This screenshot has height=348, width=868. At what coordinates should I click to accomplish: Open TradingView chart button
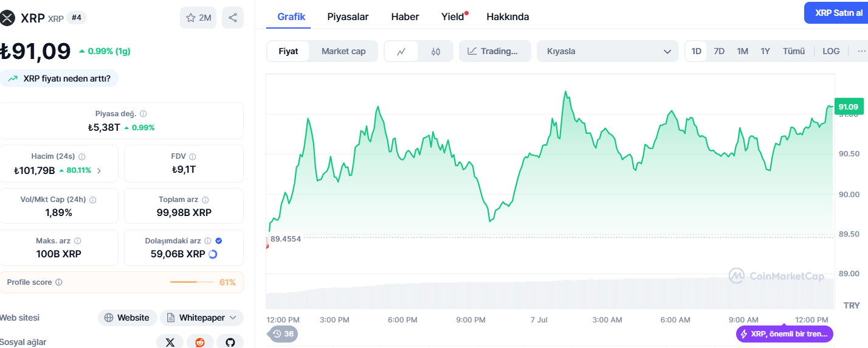(495, 51)
